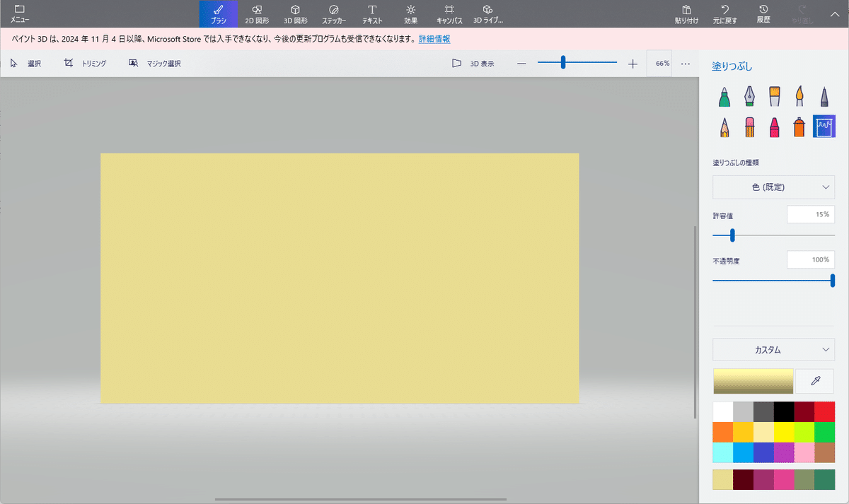The image size is (849, 504).
Task: Pick the brown color swatch
Action: [x=825, y=452]
